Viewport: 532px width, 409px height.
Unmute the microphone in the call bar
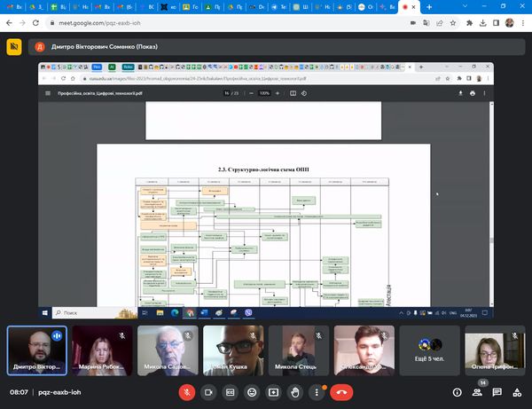pos(187,391)
